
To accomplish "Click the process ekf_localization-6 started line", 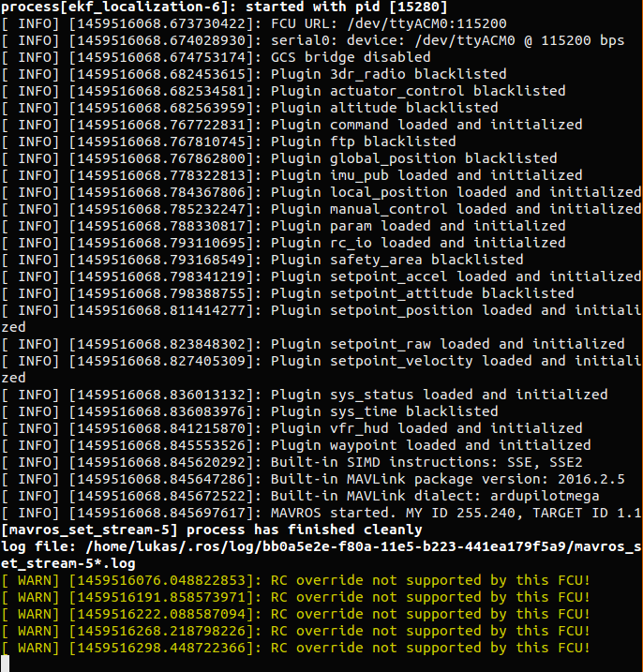I will 224,7.
